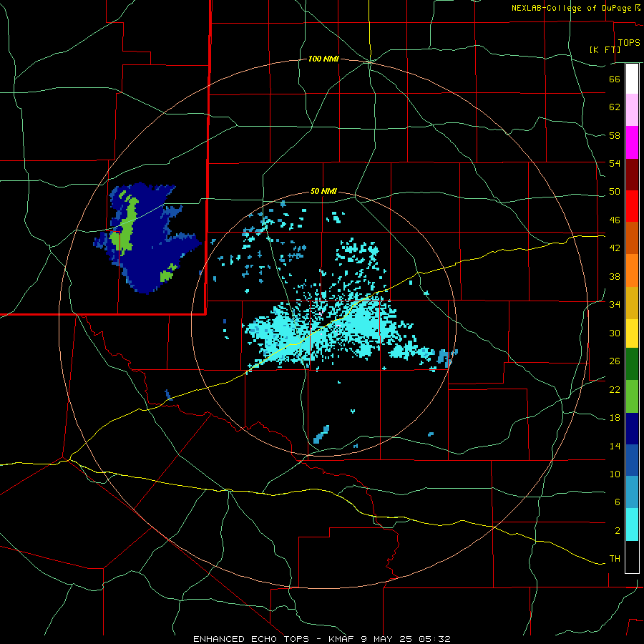Pick the dark green legend swatch
The height and width of the screenshot is (644, 644).
click(632, 364)
